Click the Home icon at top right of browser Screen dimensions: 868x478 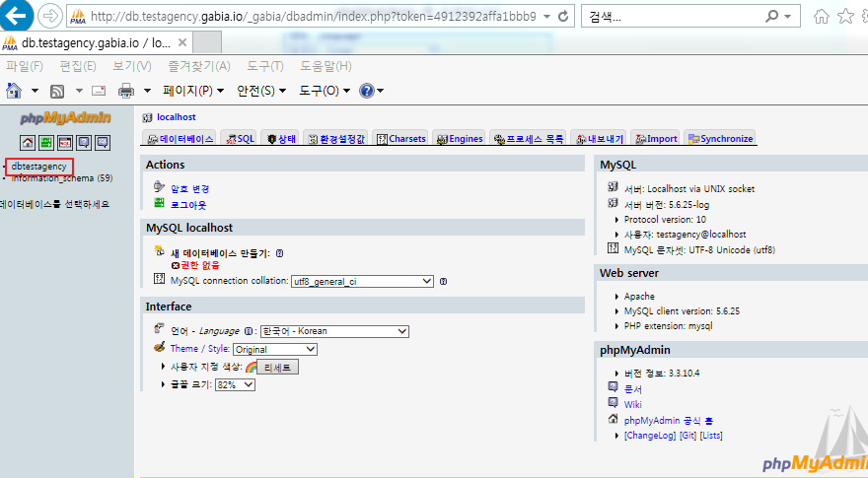tap(822, 16)
